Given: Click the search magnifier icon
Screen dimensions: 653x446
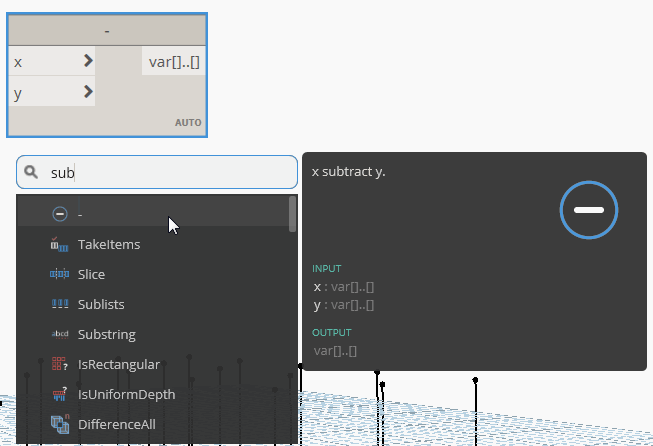Looking at the screenshot, I should pyautogui.click(x=32, y=172).
